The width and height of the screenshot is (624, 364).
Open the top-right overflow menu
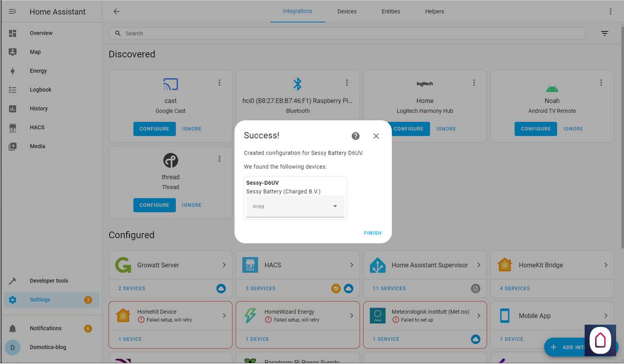610,12
